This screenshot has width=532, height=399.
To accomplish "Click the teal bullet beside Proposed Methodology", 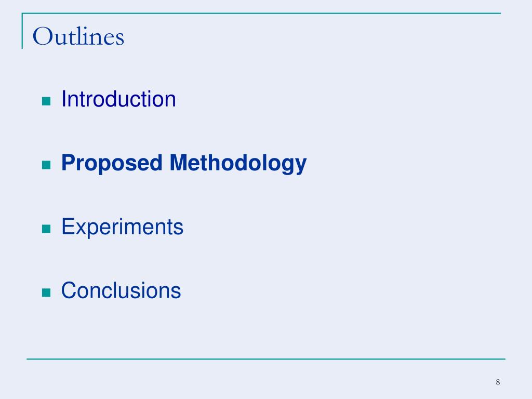I will (46, 165).
